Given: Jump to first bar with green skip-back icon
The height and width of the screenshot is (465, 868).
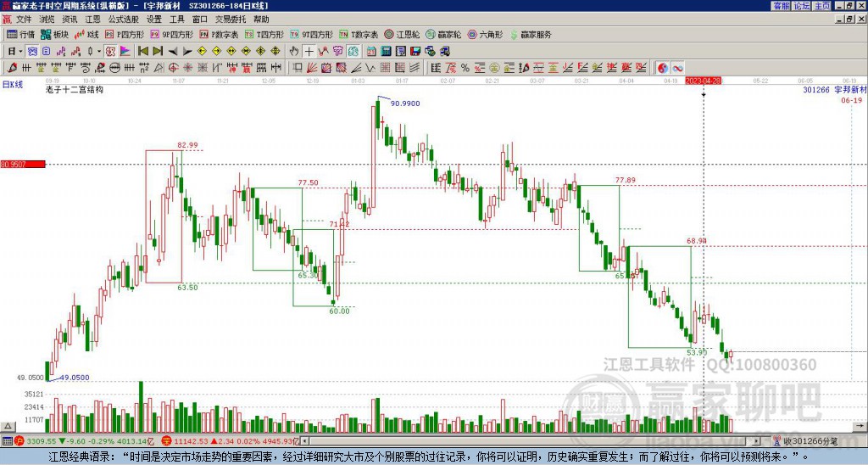Looking at the screenshot, I should point(142,52).
